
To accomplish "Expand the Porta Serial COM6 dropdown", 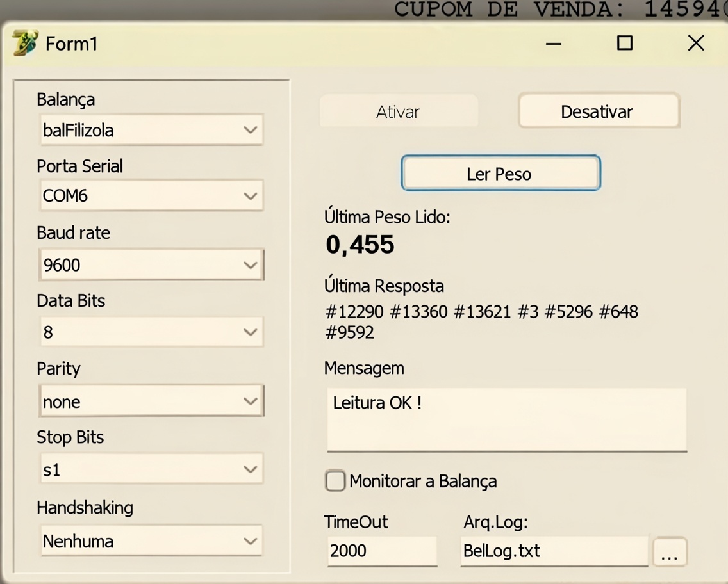I will click(151, 196).
